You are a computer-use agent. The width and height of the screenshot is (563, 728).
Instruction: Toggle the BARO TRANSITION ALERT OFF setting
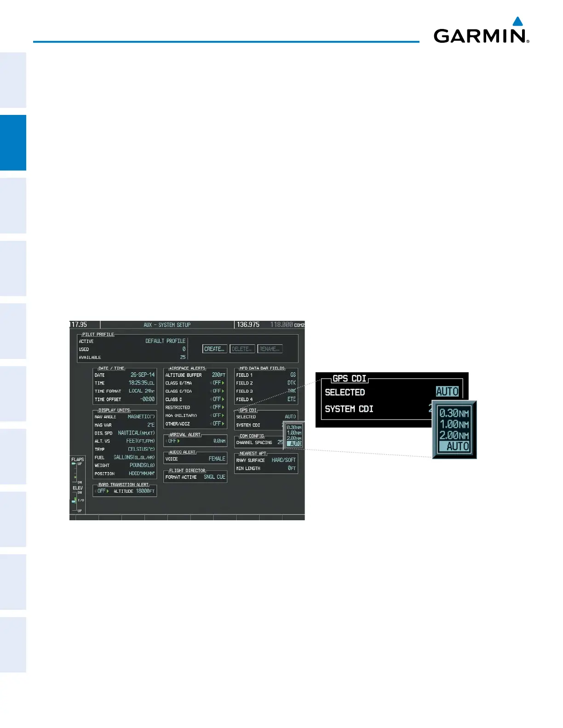click(102, 491)
